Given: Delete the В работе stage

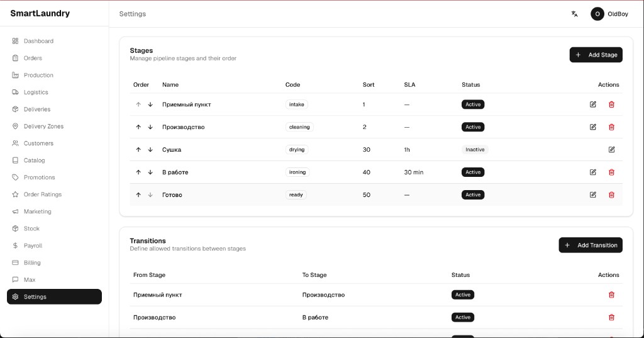Looking at the screenshot, I should pos(611,172).
